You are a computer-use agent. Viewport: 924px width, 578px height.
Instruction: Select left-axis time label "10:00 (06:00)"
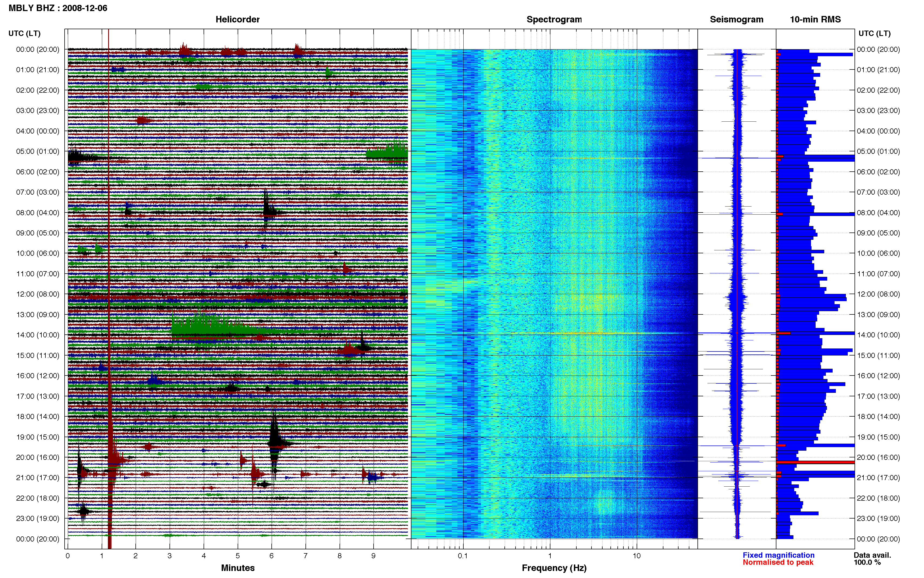pos(38,253)
